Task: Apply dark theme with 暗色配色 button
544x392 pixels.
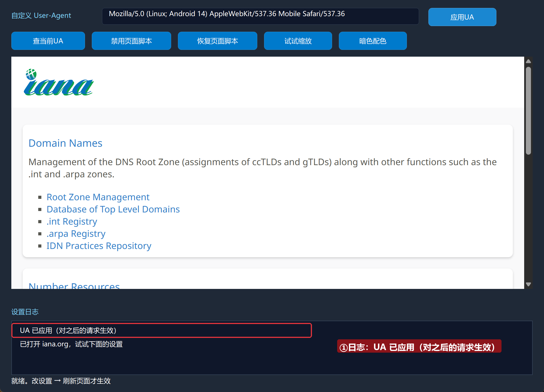Action: point(373,41)
